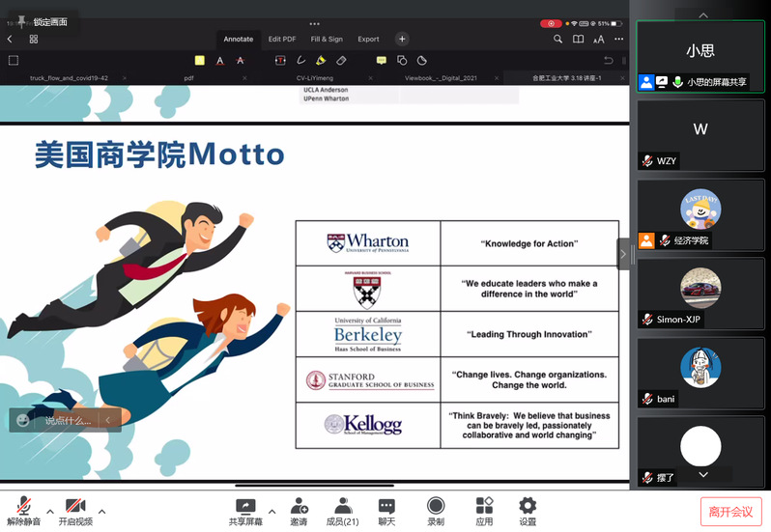
Task: Select the text box tool
Action: tap(280, 61)
